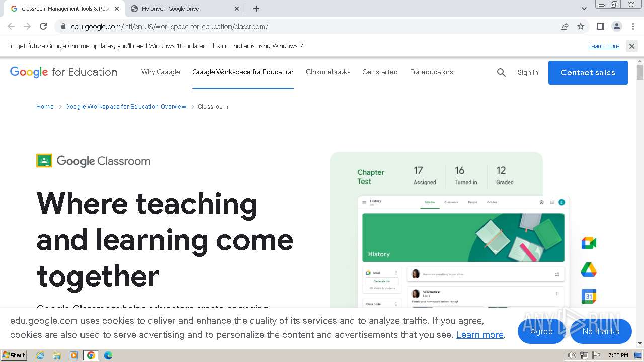Decline cookies with No thanks
The image size is (644, 362).
point(601,331)
